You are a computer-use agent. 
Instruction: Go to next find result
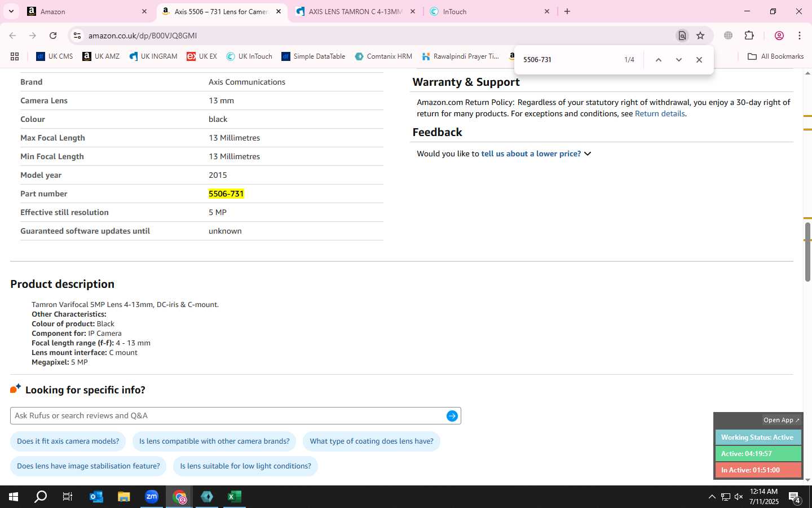coord(679,60)
